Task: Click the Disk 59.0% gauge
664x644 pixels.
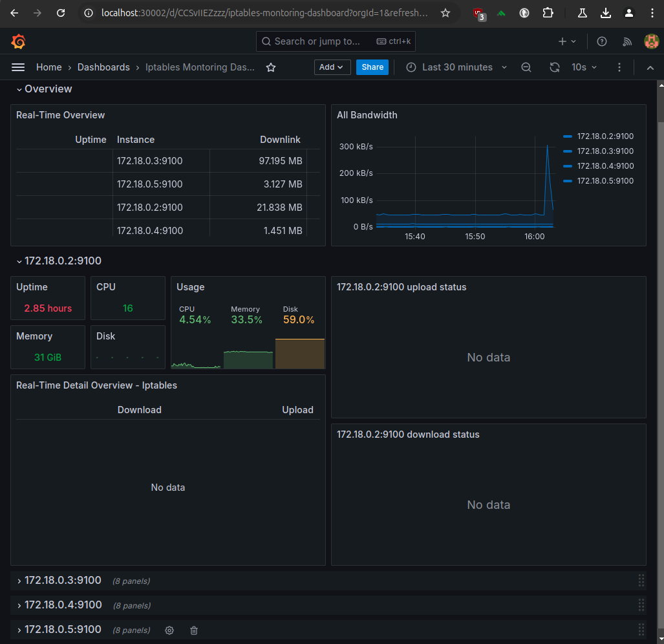Action: [x=300, y=337]
